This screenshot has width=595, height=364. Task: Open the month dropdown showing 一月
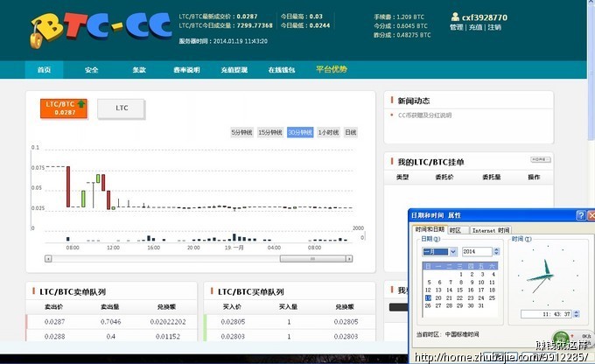point(439,252)
